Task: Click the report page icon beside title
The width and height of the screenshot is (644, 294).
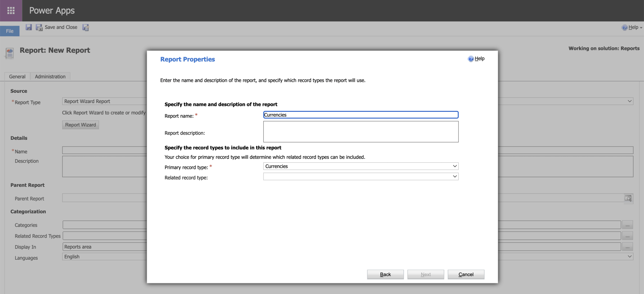Action: tap(10, 53)
